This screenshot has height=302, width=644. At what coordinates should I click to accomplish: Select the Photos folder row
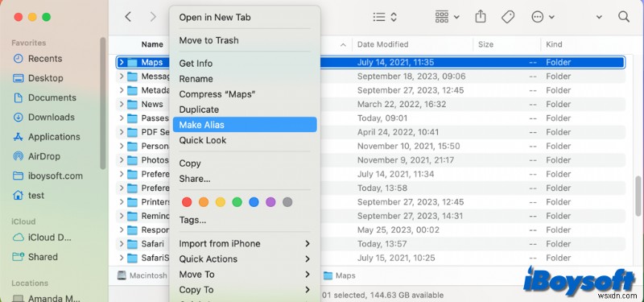[371, 160]
